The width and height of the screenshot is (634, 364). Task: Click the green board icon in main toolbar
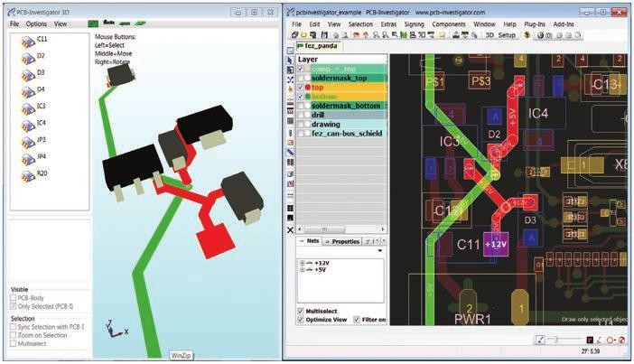(404, 35)
